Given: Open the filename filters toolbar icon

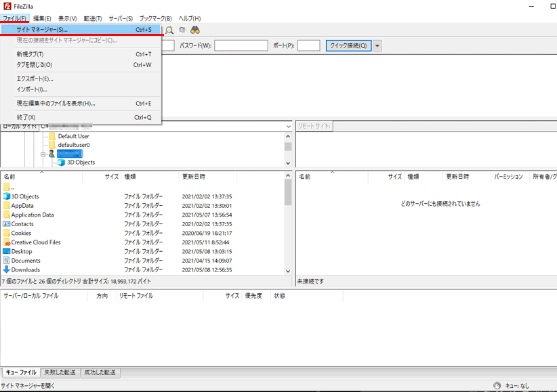Looking at the screenshot, I should pyautogui.click(x=169, y=30).
